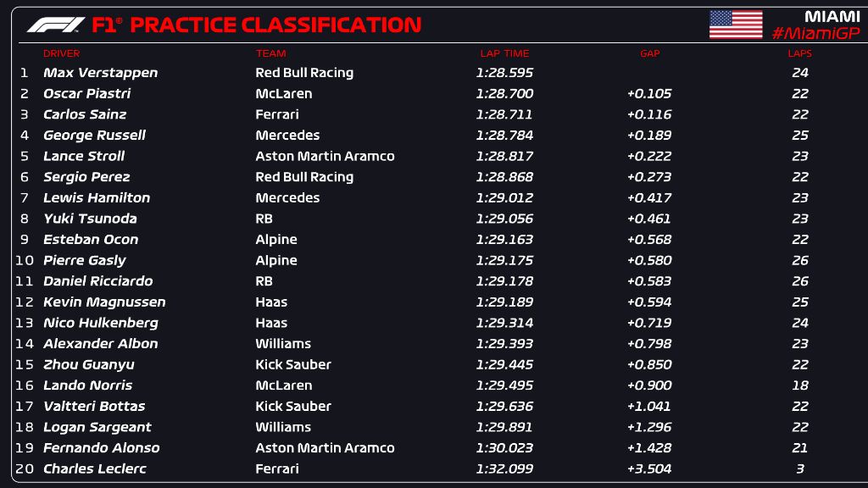Click Fernando Alonso's Aston Martin Aramco team
Viewport: 868px width, 488px height.
click(x=325, y=448)
